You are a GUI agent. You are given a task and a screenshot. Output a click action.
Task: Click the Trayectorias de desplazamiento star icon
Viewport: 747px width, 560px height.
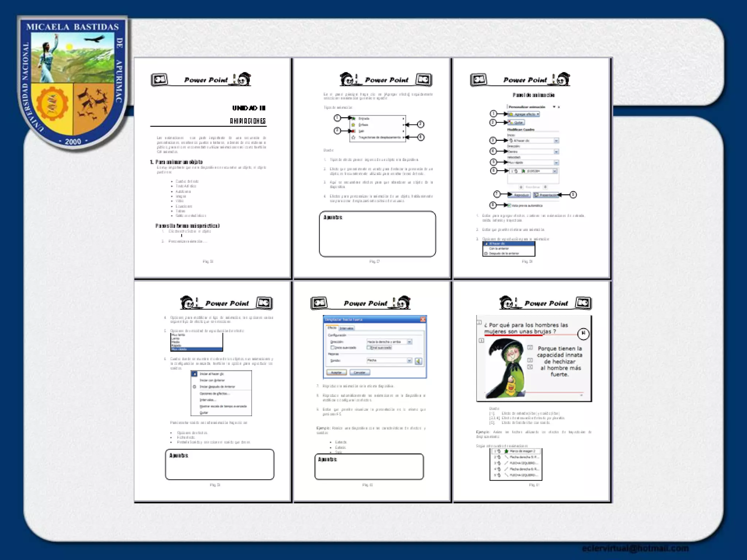pyautogui.click(x=353, y=137)
